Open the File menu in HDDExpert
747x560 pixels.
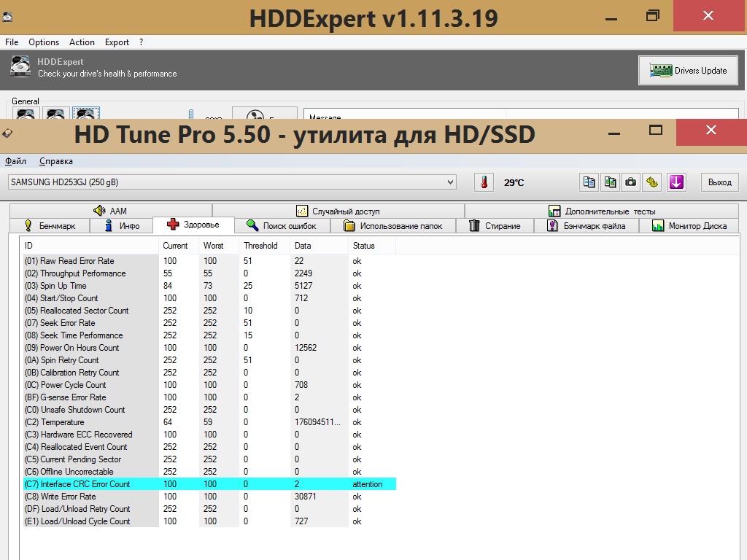(12, 42)
